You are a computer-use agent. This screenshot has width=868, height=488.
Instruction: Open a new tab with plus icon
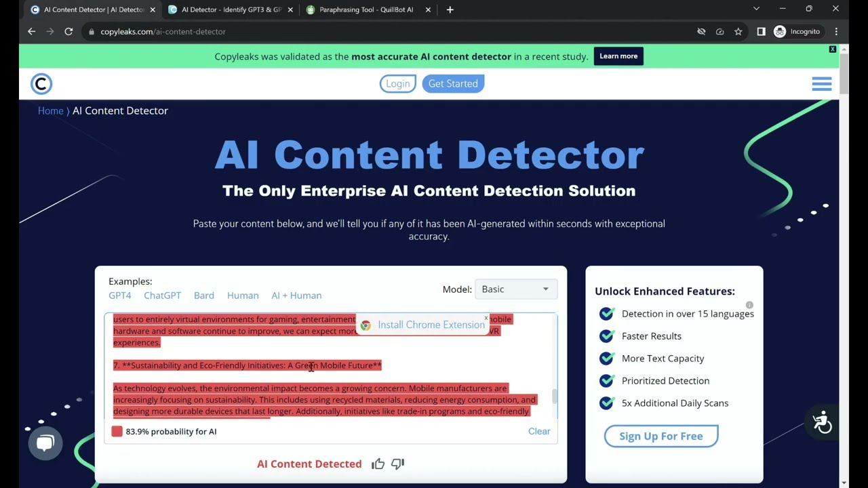(x=450, y=9)
